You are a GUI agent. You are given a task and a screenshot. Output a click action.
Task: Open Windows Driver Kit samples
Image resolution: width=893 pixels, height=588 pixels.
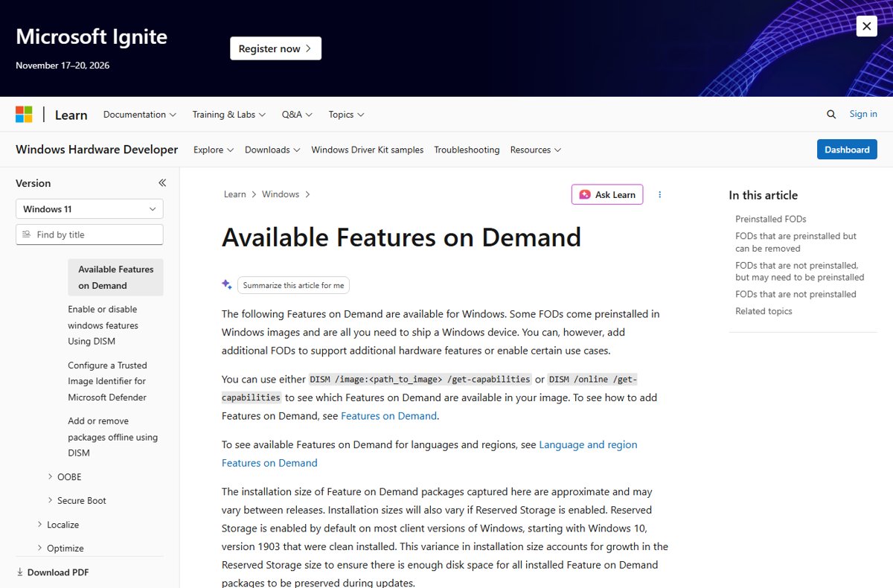pyautogui.click(x=368, y=150)
